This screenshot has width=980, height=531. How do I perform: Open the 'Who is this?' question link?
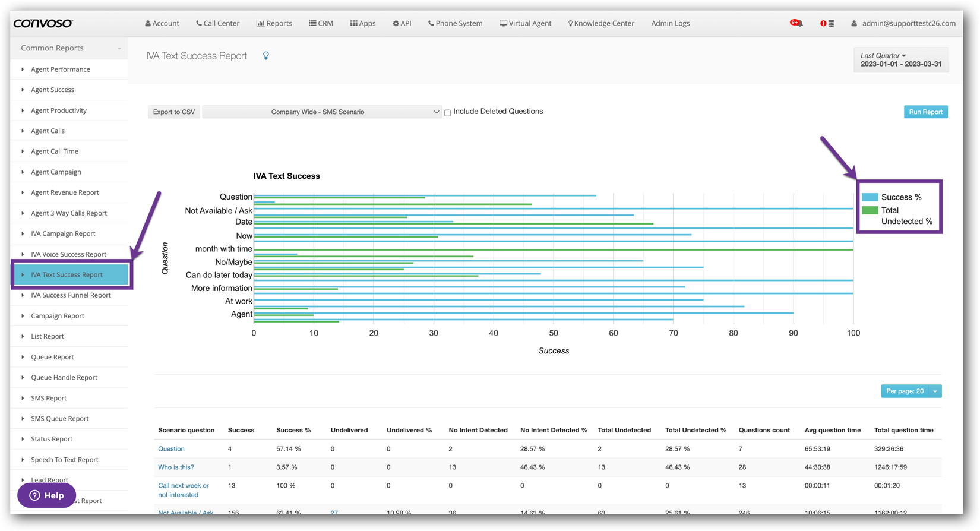click(176, 467)
